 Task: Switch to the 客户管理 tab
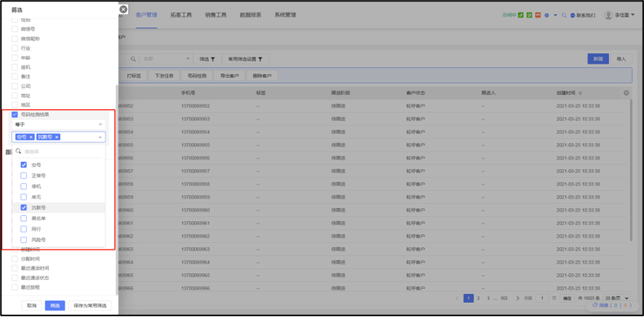pyautogui.click(x=146, y=15)
